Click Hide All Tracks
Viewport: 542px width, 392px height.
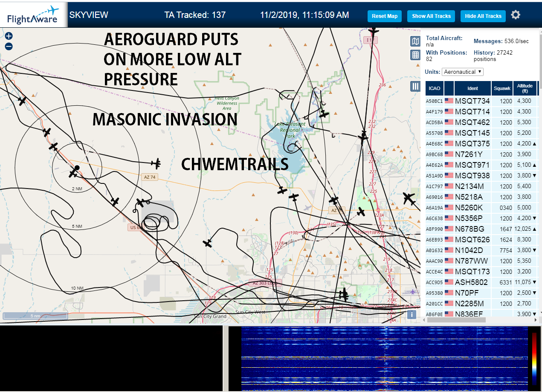click(483, 16)
